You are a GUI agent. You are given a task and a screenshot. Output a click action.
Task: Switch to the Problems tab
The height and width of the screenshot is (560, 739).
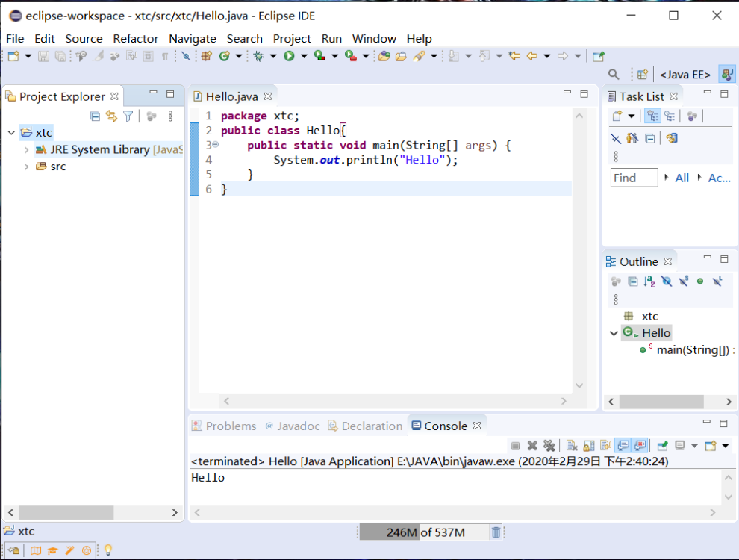[x=224, y=426]
